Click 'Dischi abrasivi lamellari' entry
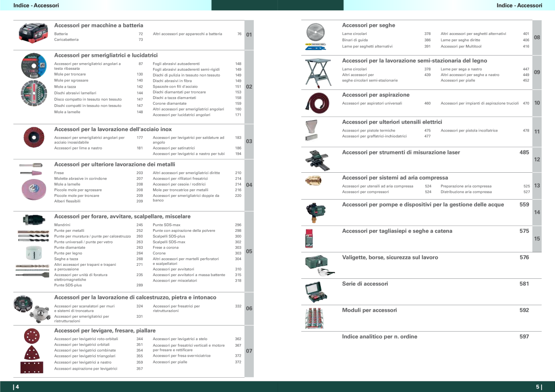 pos(75,93)
